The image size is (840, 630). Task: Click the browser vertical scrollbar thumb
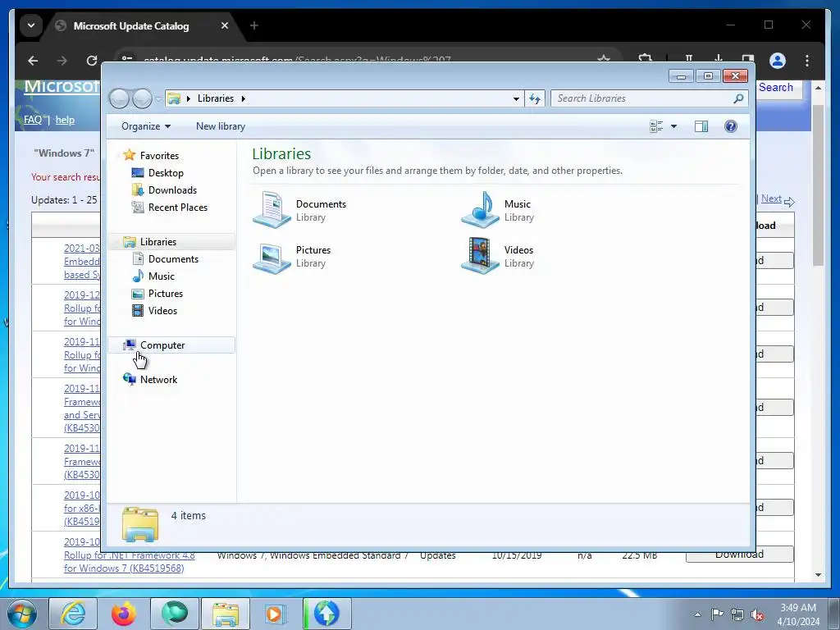(x=818, y=185)
